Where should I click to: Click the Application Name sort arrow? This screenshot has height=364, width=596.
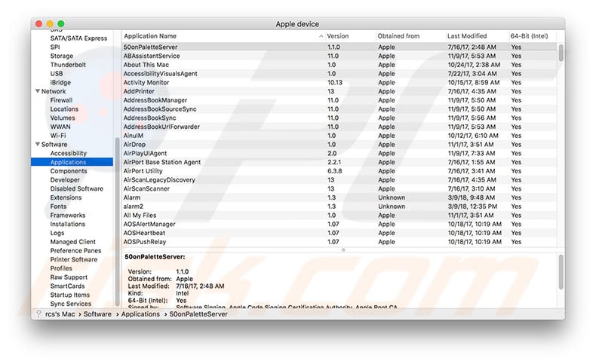[321, 36]
